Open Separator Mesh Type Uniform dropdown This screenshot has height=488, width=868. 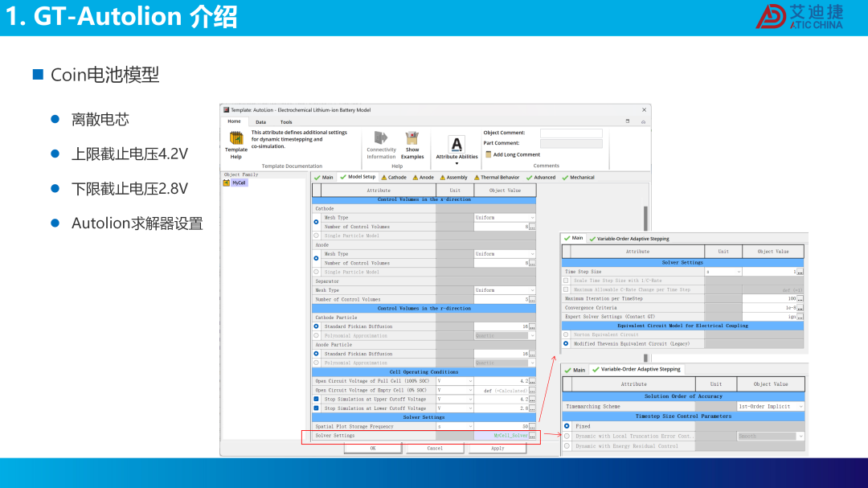click(x=504, y=290)
